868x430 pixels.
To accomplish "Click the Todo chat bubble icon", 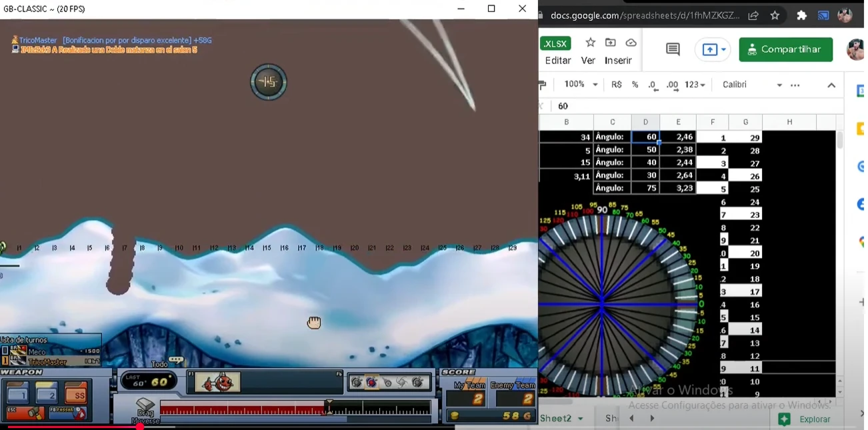I will [176, 360].
